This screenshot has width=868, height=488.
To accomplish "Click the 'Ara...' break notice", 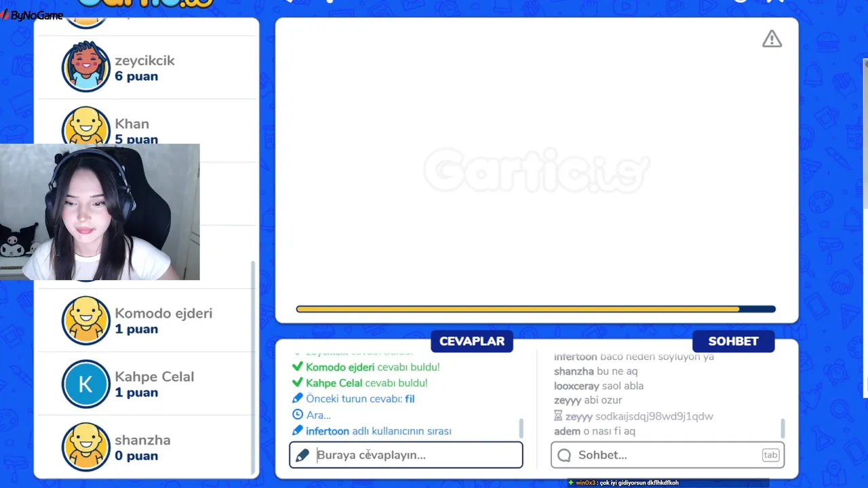I will [318, 415].
